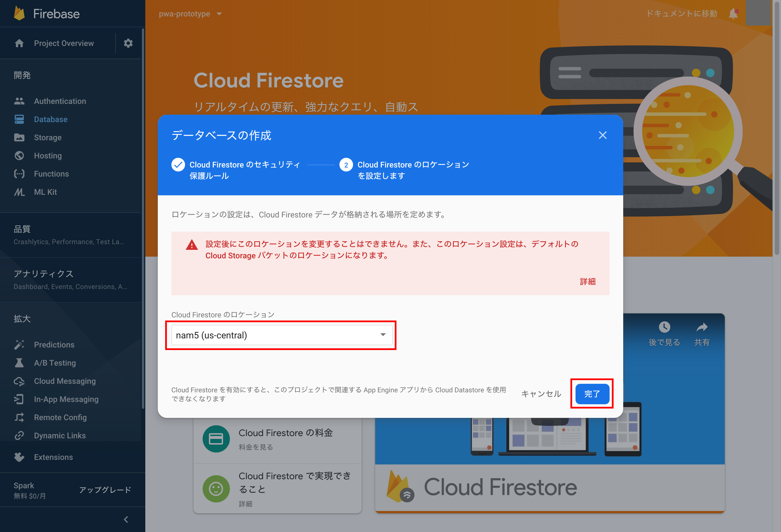Open A/B Testing from the sidebar
This screenshot has width=781, height=532.
point(54,363)
